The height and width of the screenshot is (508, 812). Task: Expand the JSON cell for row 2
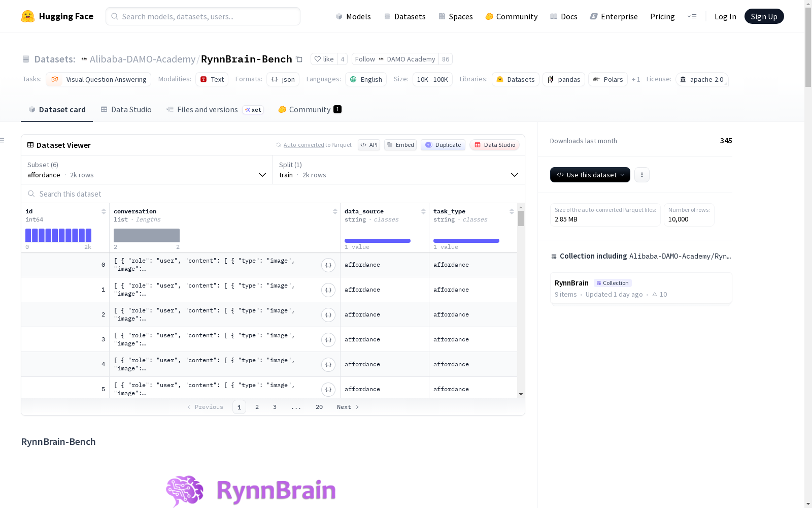[328, 315]
